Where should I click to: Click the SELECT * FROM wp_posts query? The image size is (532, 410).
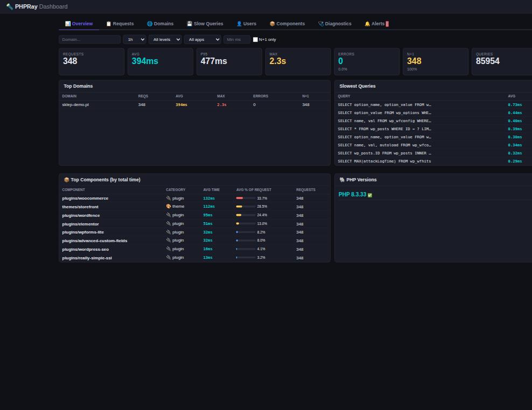pyautogui.click(x=384, y=129)
